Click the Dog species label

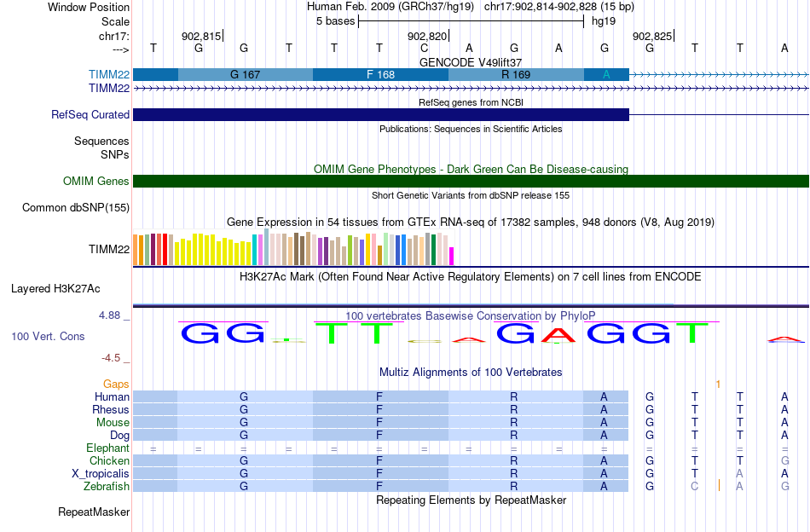coord(119,436)
